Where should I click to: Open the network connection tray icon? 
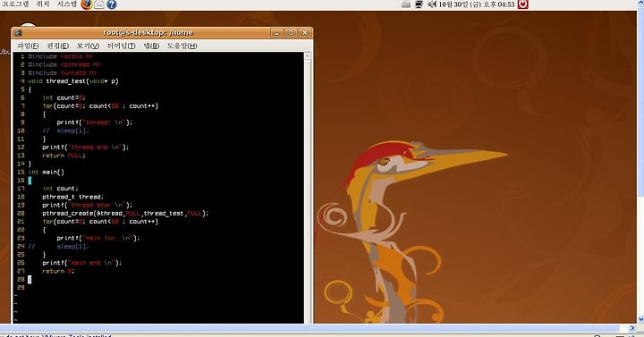pyautogui.click(x=419, y=4)
